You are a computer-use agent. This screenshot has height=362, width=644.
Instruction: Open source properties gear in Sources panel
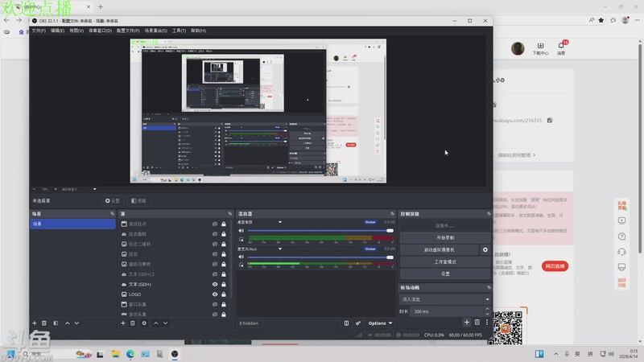(144, 323)
